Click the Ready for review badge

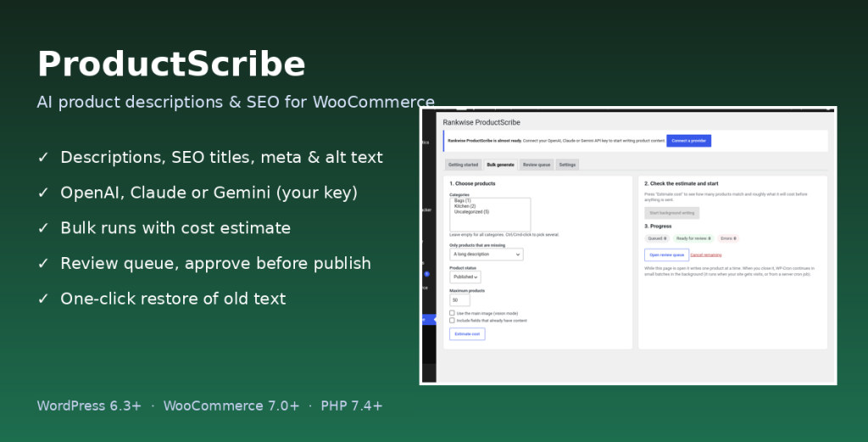pyautogui.click(x=693, y=238)
